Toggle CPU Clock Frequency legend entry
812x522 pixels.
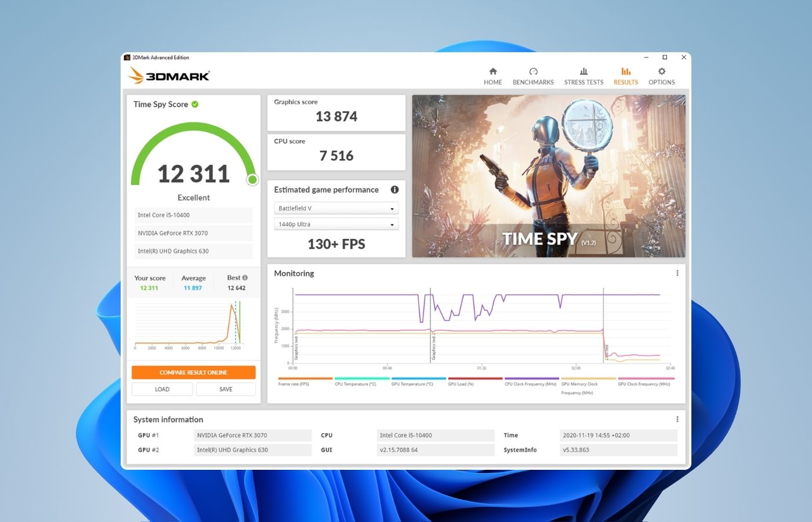[x=531, y=382]
